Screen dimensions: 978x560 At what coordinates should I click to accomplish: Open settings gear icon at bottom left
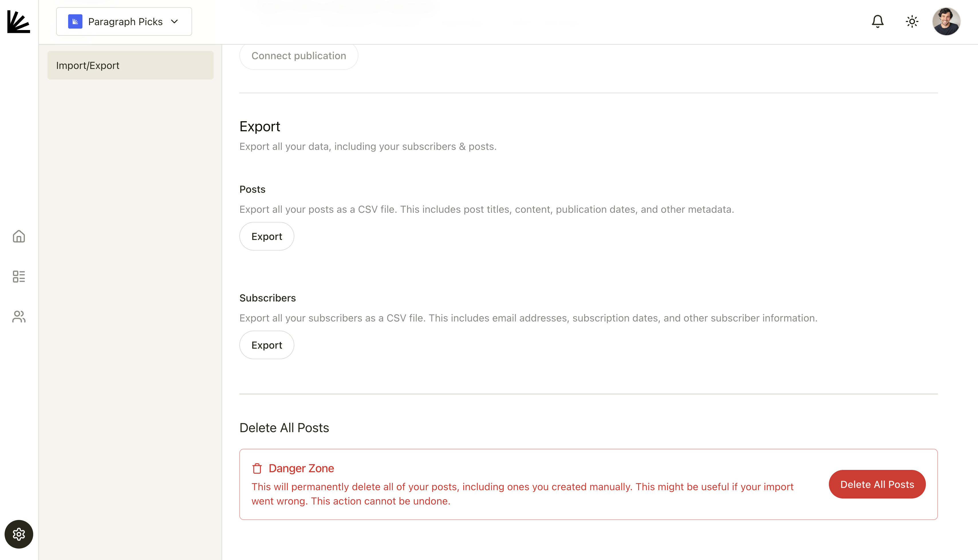[x=19, y=534]
